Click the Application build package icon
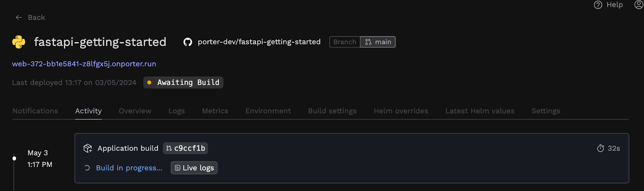This screenshot has height=191, width=644. [x=88, y=148]
